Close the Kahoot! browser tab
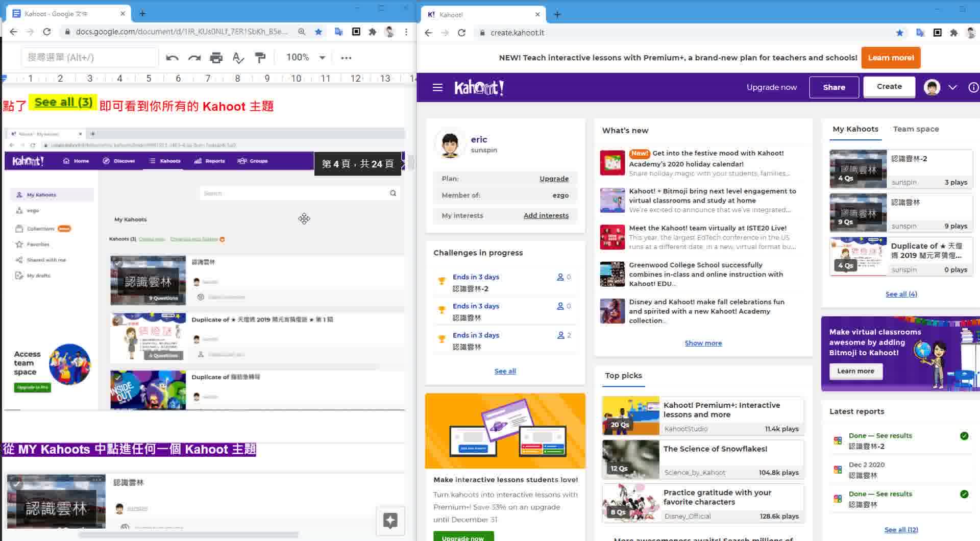The width and height of the screenshot is (980, 541). click(537, 14)
